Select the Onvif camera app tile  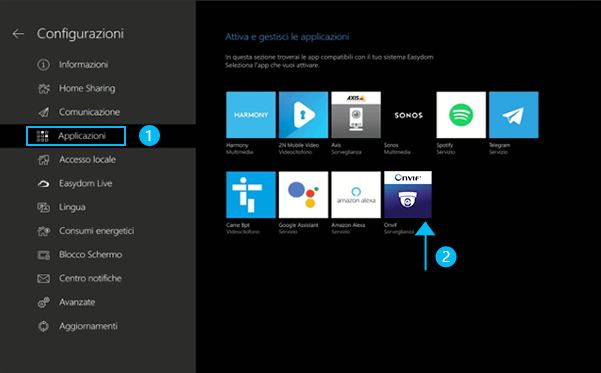[408, 194]
